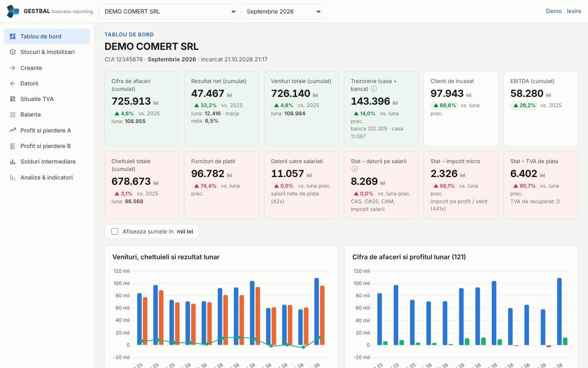The width and height of the screenshot is (588, 368).
Task: Click the Iesire logout link
Action: pos(574,11)
